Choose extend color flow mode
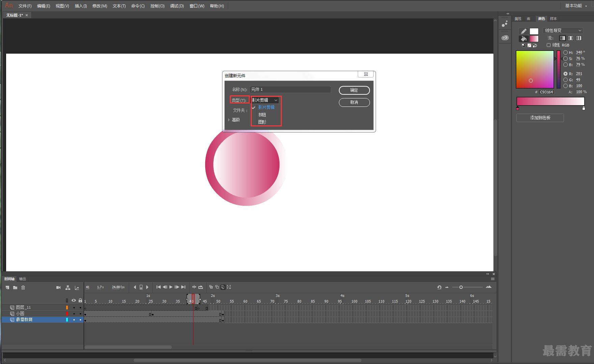This screenshot has height=364, width=594. (x=563, y=38)
